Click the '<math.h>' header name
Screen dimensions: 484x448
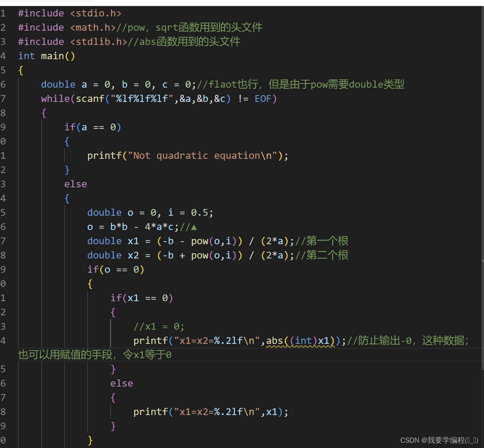pos(93,28)
